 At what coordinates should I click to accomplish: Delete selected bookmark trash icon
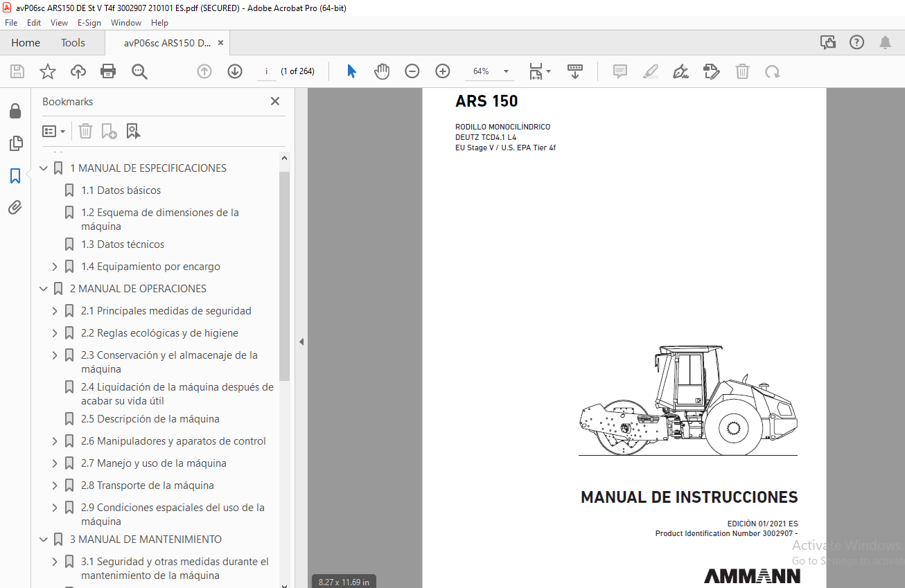pyautogui.click(x=85, y=131)
